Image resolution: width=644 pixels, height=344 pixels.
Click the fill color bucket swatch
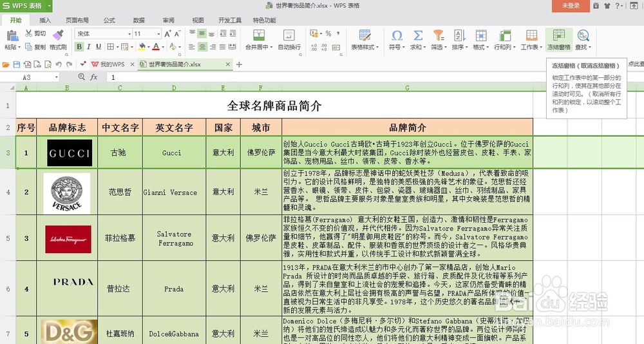point(142,47)
